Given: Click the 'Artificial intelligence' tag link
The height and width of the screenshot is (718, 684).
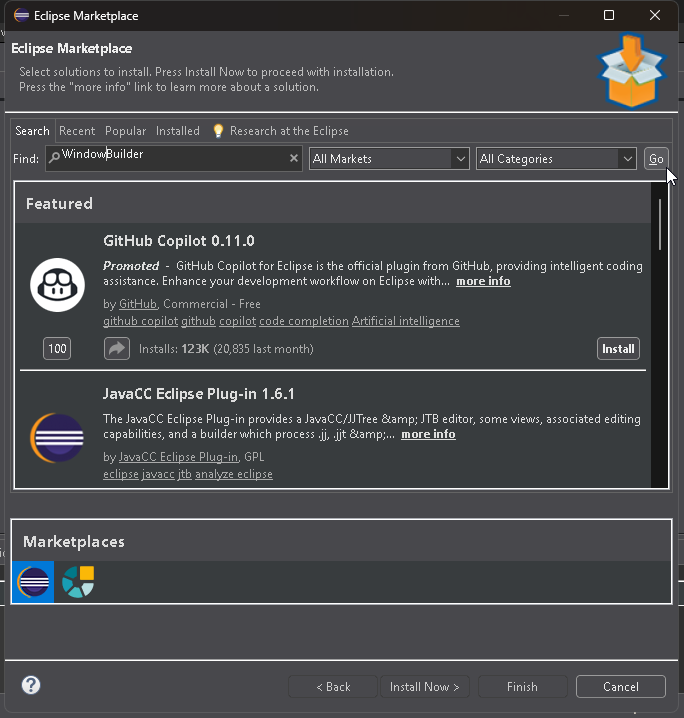Looking at the screenshot, I should (406, 321).
